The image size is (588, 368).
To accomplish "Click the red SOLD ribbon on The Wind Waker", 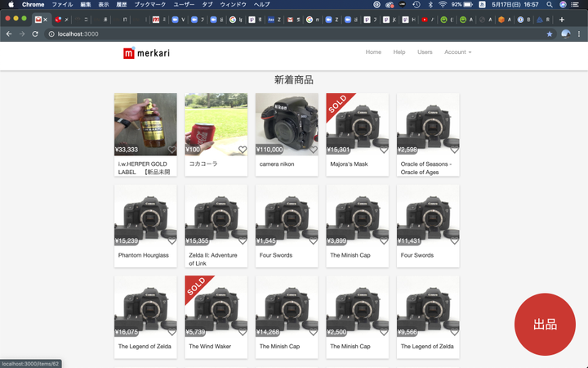I will click(196, 287).
